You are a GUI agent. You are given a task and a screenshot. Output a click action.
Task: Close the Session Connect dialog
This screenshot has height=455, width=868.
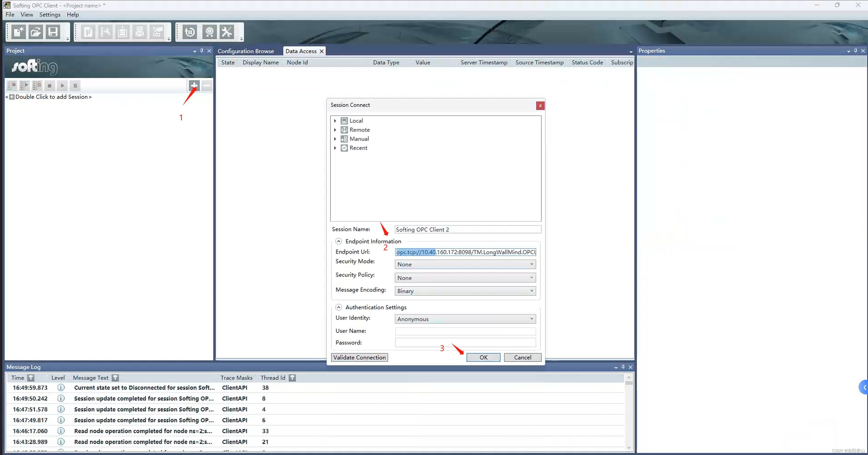(x=540, y=106)
